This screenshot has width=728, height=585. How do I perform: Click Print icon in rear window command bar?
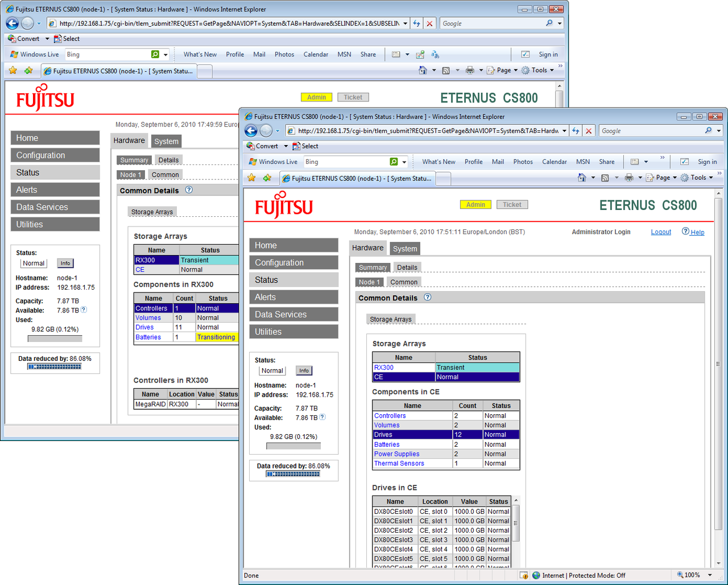[x=470, y=70]
